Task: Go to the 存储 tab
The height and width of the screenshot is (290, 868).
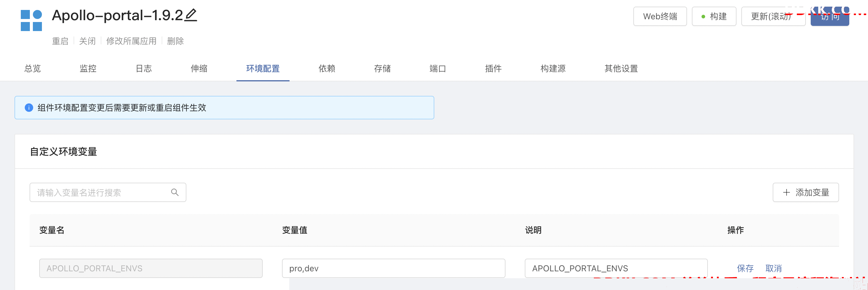Action: [382, 68]
